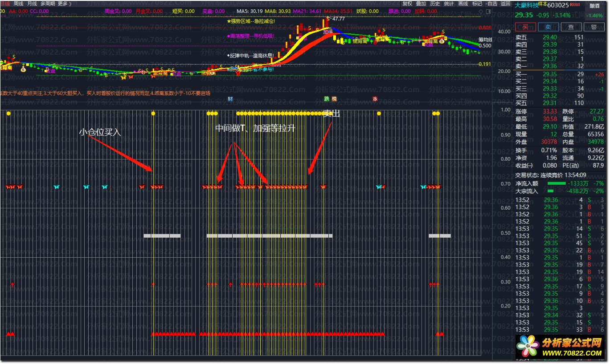
Task: Select the 卖一 row at 29.36
Action: 560,66
